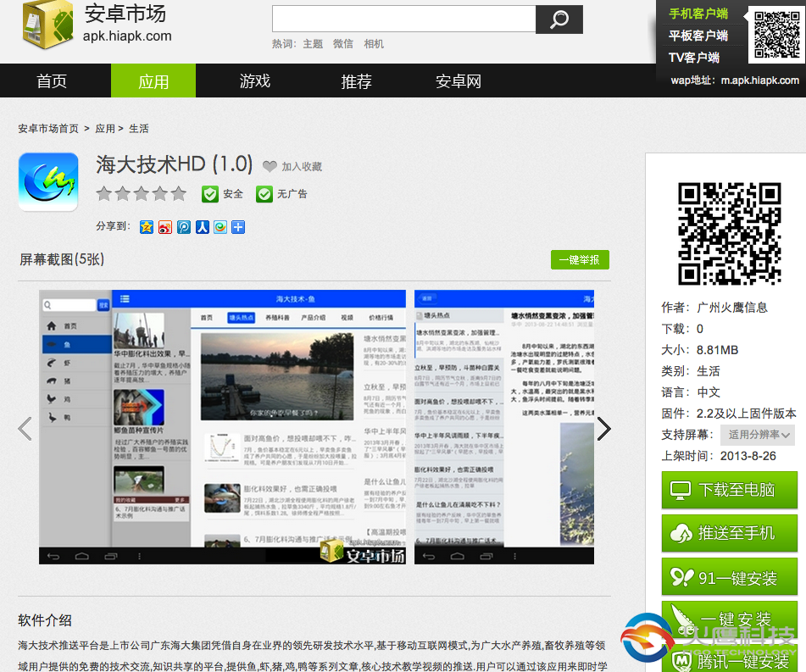Share the app to Sina Weibo
806x672 pixels.
164,227
